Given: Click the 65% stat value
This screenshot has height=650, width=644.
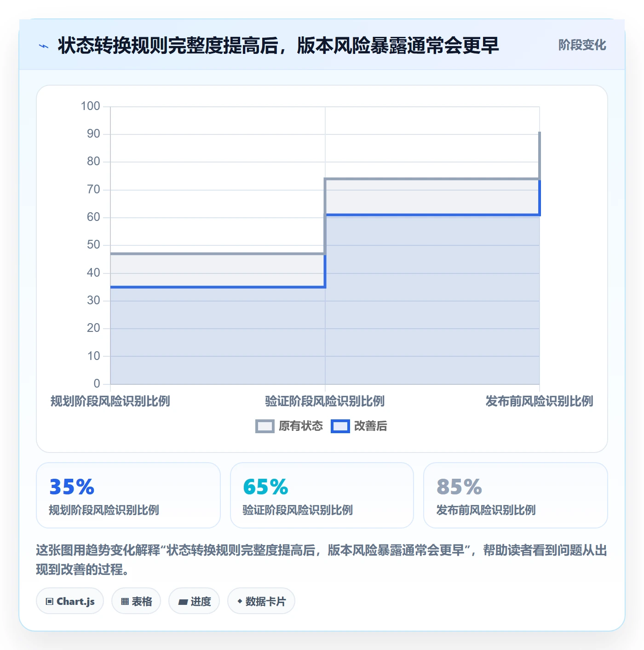Looking at the screenshot, I should (265, 487).
